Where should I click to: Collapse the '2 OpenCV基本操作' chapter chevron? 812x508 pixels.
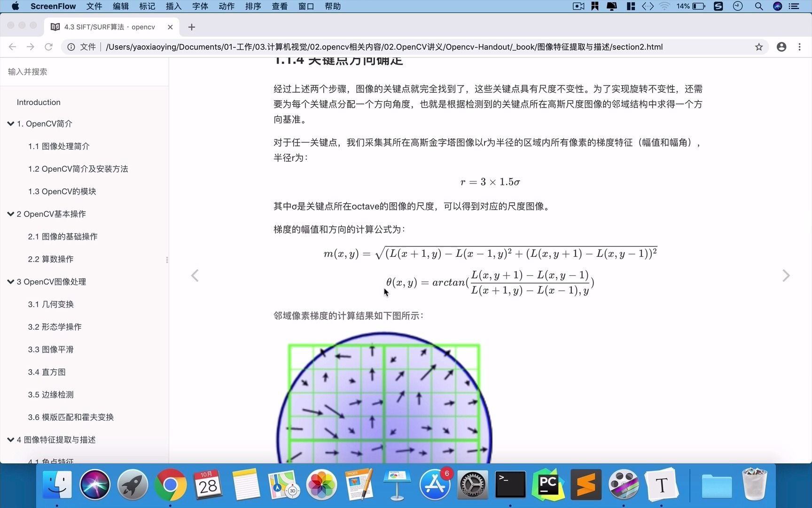(x=11, y=214)
